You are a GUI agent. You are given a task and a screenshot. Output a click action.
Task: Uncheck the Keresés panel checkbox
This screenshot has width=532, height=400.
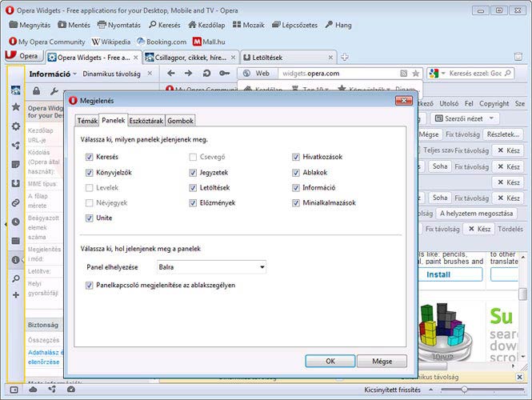point(90,157)
